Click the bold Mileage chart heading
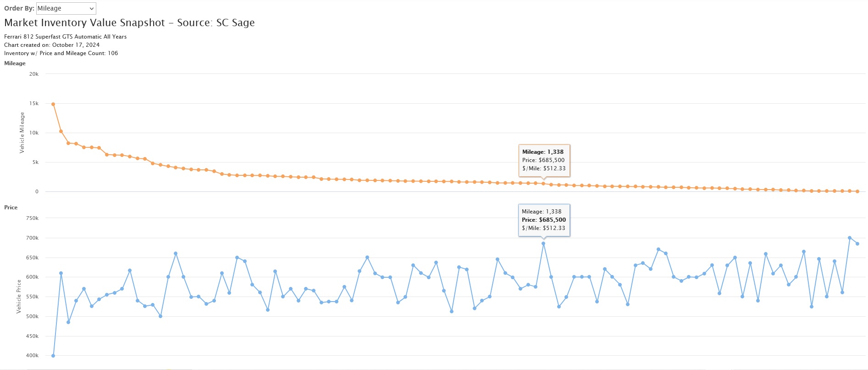 15,63
